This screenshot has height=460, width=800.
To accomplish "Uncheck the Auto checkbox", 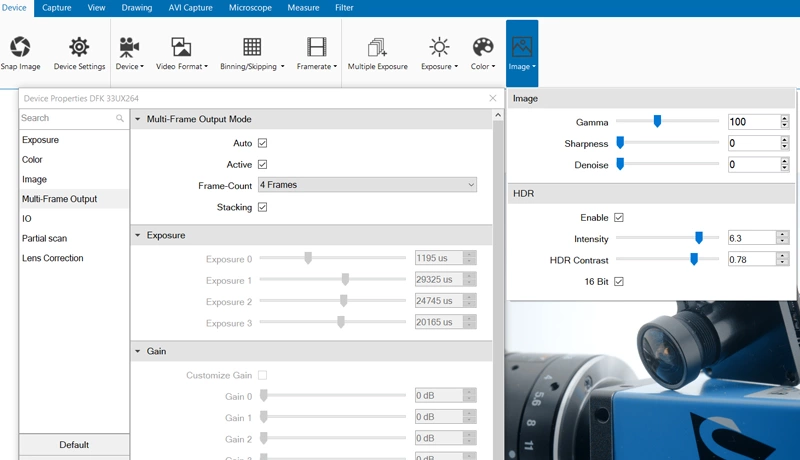I will pos(263,143).
